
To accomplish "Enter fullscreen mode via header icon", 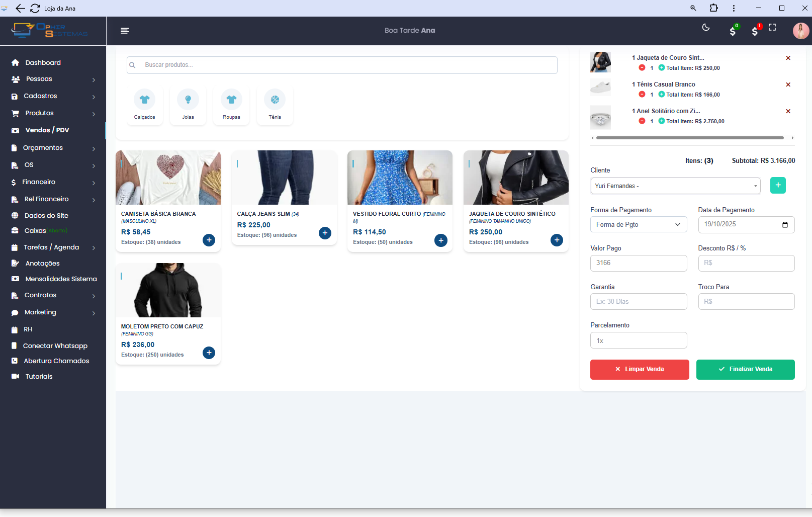I will click(772, 28).
